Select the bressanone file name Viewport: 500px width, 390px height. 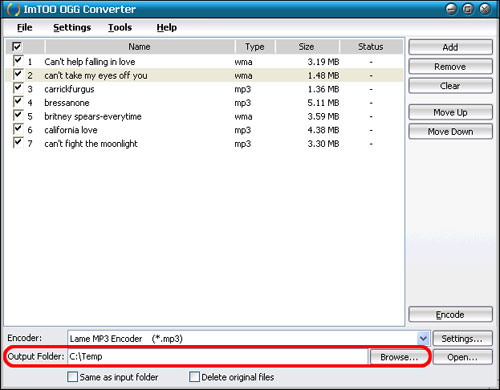pyautogui.click(x=67, y=103)
